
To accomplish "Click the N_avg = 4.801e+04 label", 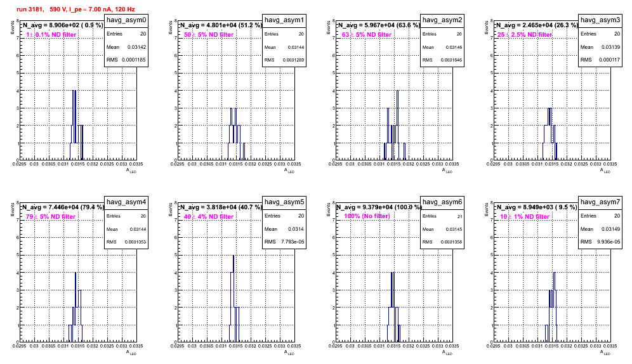I will coord(221,25).
